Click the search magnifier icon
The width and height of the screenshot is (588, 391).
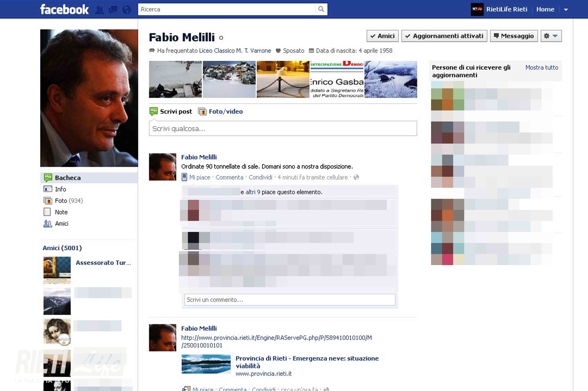[x=321, y=9]
